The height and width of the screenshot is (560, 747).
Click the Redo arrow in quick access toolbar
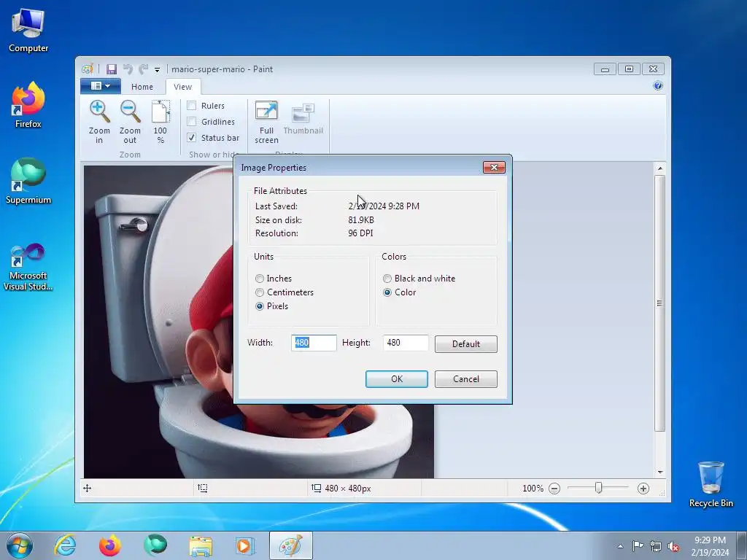point(144,69)
